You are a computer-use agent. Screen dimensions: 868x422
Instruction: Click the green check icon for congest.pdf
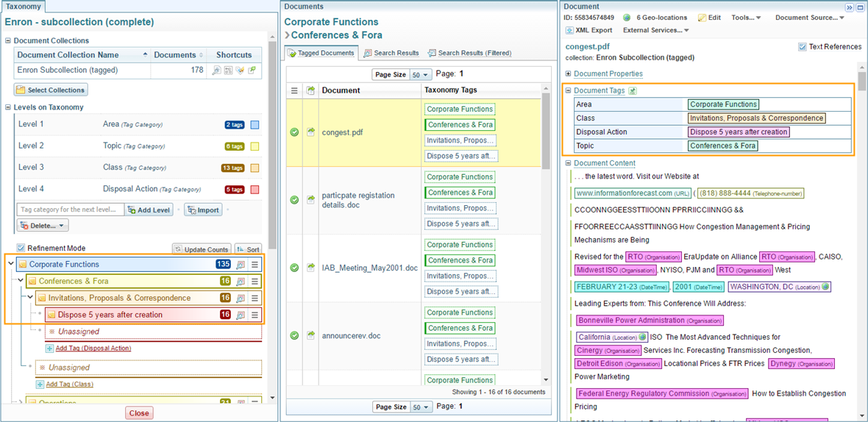(294, 132)
